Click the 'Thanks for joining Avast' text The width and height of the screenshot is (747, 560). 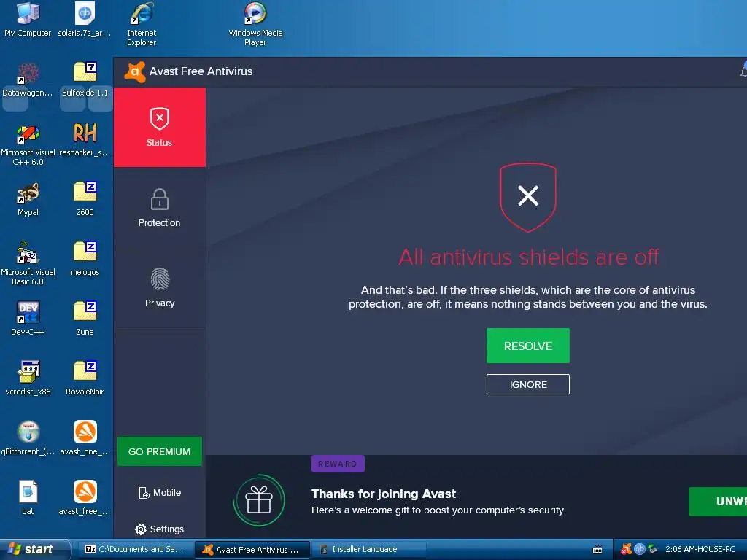[384, 494]
